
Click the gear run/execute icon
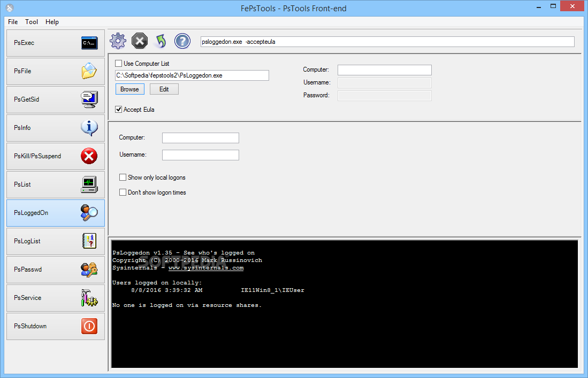[118, 41]
